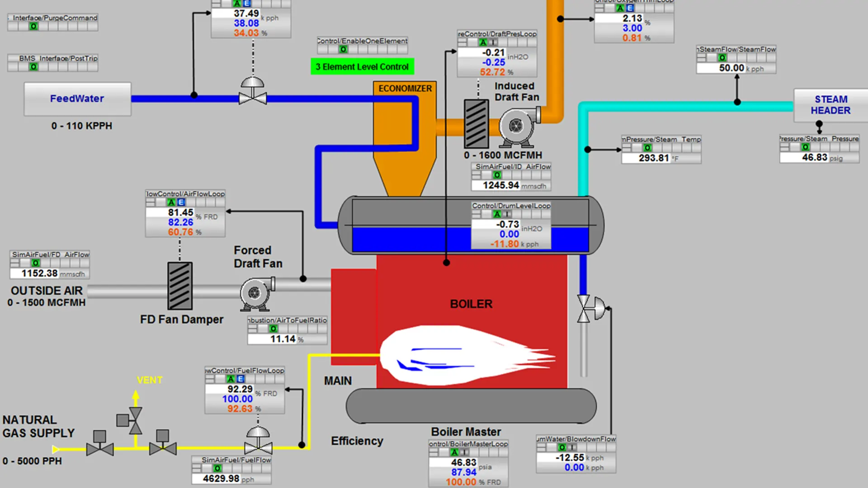Click the 3 Element Level Control button
The width and height of the screenshot is (868, 488).
pyautogui.click(x=362, y=67)
